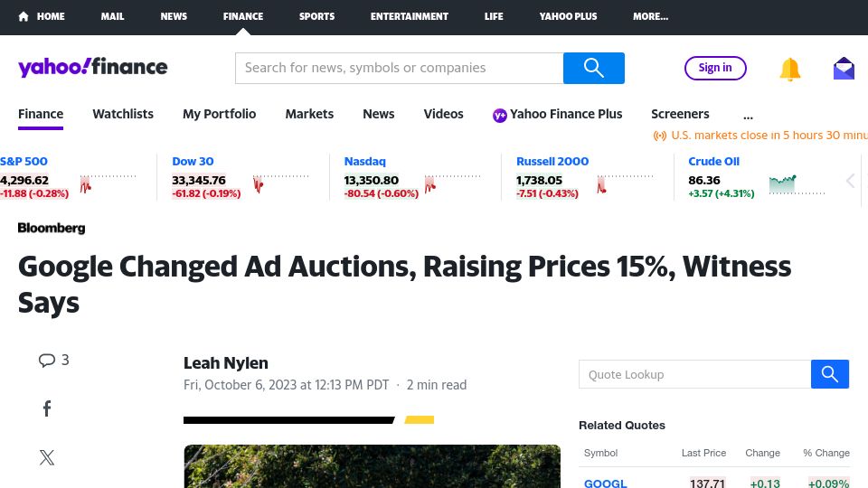This screenshot has width=868, height=488.
Task: Click the market ticker previous arrow
Action: tap(850, 181)
